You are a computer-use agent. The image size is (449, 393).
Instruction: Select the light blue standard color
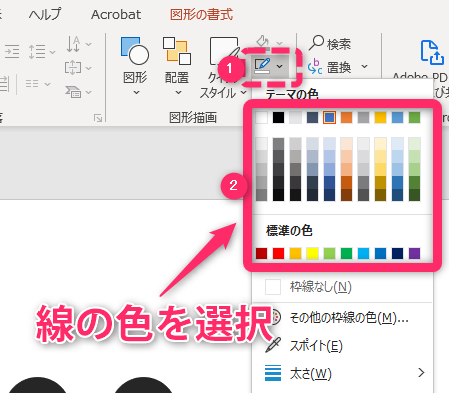(x=363, y=253)
